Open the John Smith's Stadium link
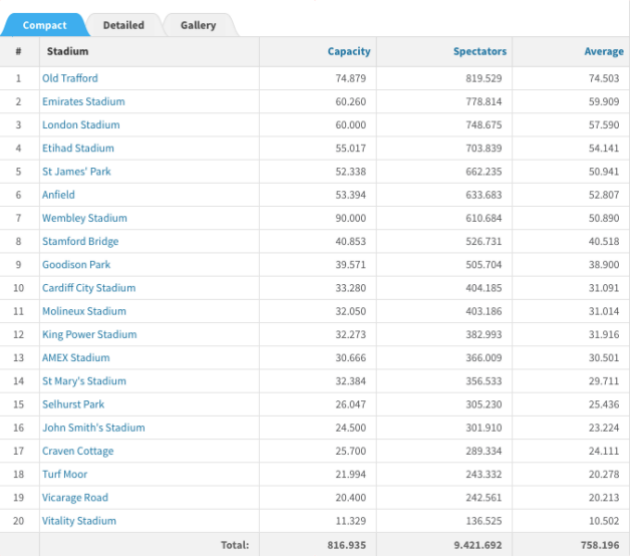The height and width of the screenshot is (556, 630). [94, 428]
